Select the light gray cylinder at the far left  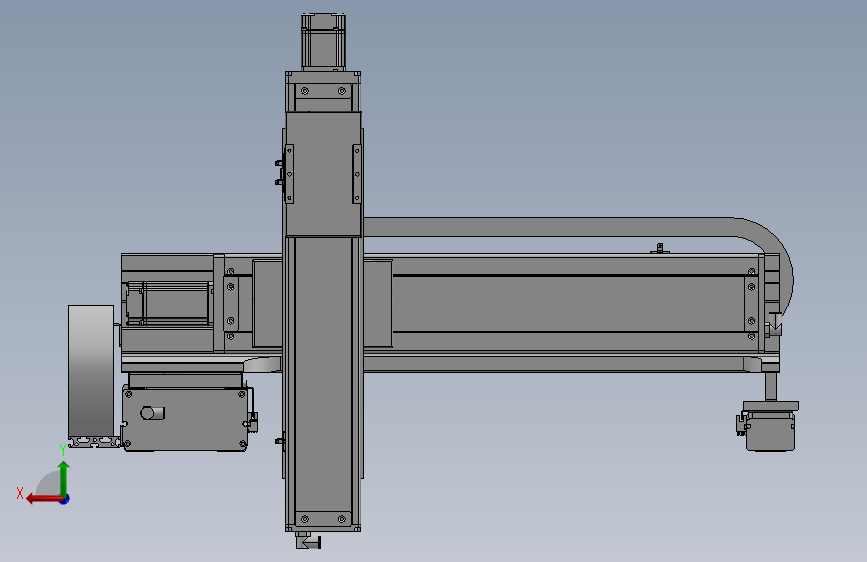pos(91,371)
